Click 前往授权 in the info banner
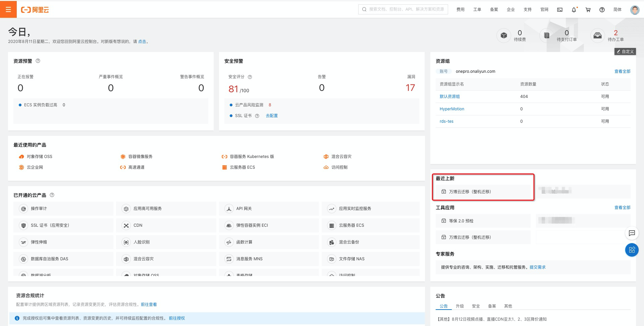Image resolution: width=644 pixels, height=326 pixels. (177, 318)
